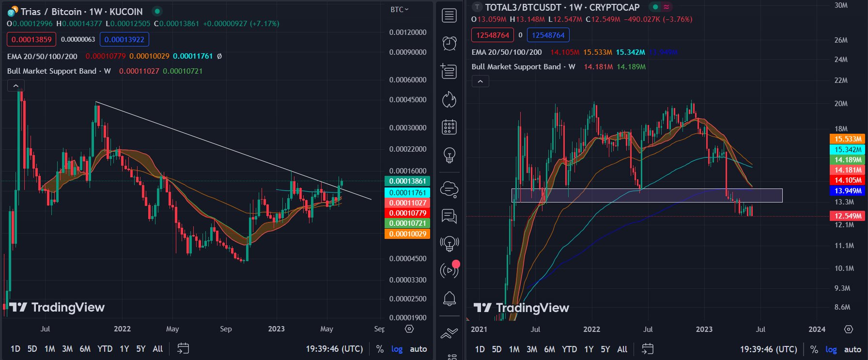Select 5Y range on right chart
This screenshot has width=868, height=360.
tap(605, 349)
